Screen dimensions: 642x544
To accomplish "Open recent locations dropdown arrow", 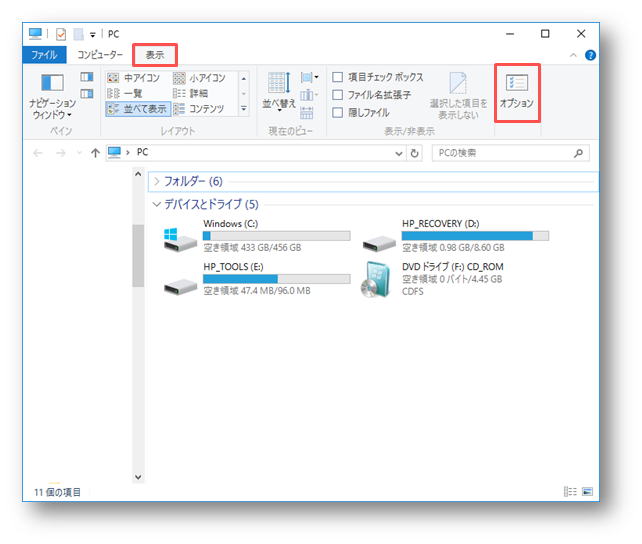I will coord(79,153).
